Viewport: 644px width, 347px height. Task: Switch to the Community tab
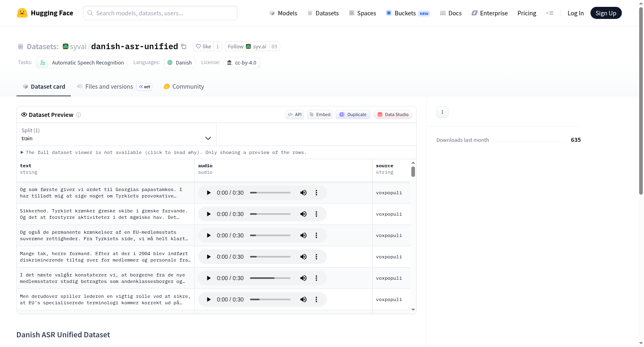[x=184, y=87]
